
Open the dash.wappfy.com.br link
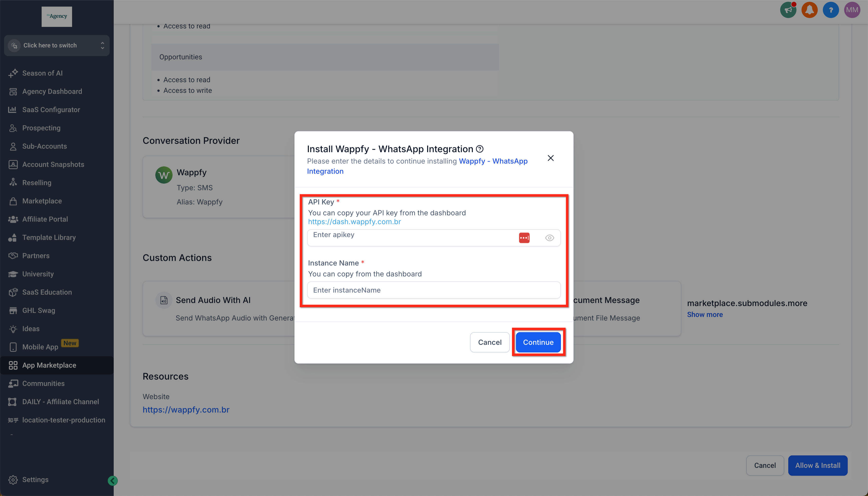pos(354,222)
